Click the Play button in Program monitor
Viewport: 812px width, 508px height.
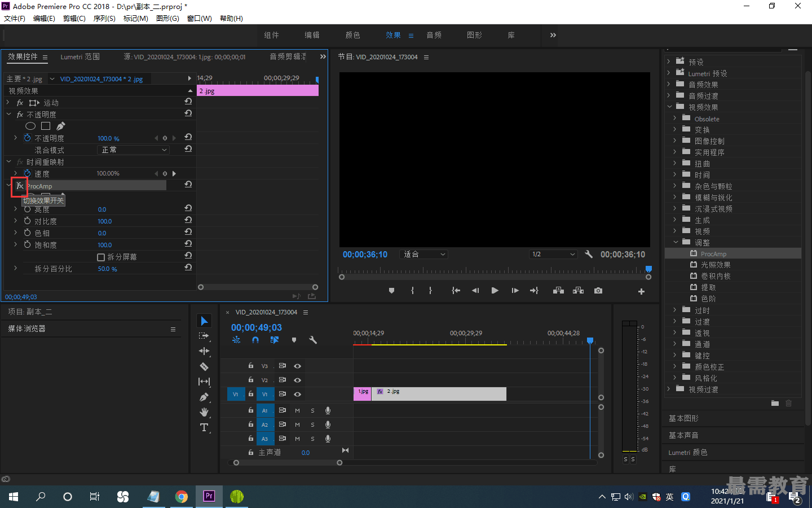495,291
